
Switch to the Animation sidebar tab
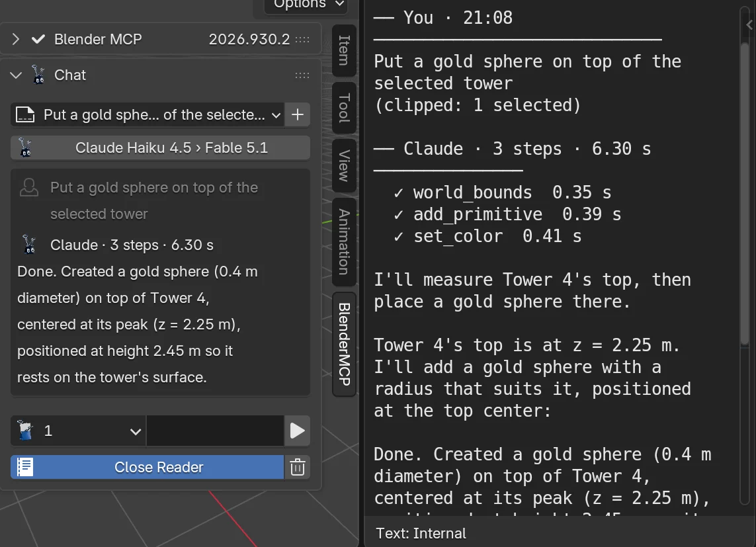(344, 242)
